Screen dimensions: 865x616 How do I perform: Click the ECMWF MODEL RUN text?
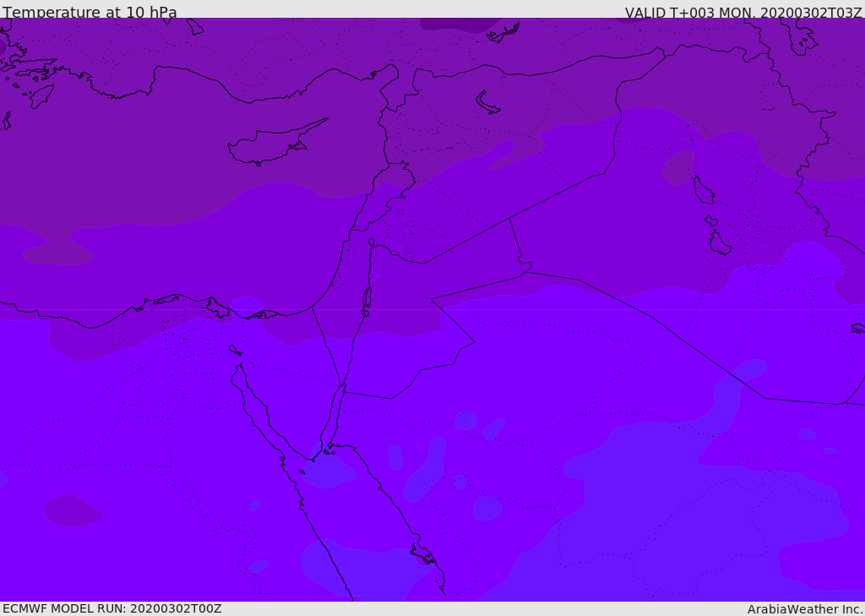(112, 608)
